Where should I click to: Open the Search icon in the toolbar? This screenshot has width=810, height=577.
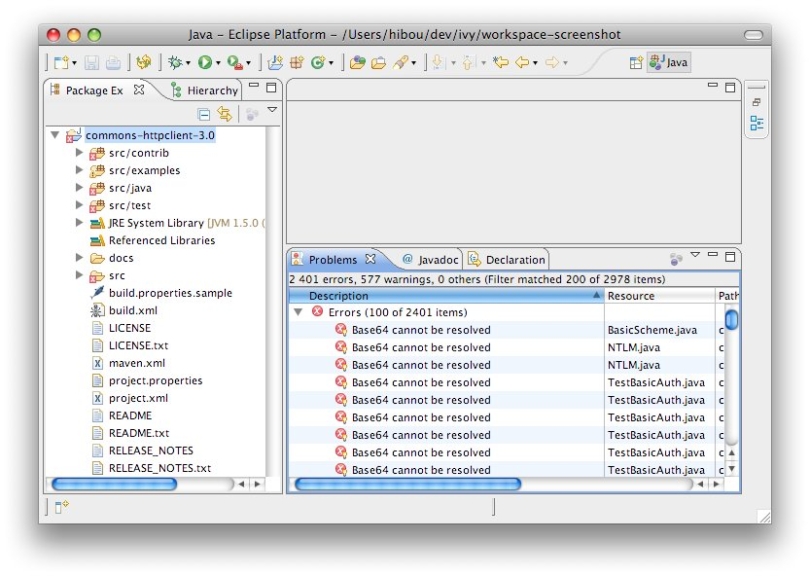(x=401, y=62)
